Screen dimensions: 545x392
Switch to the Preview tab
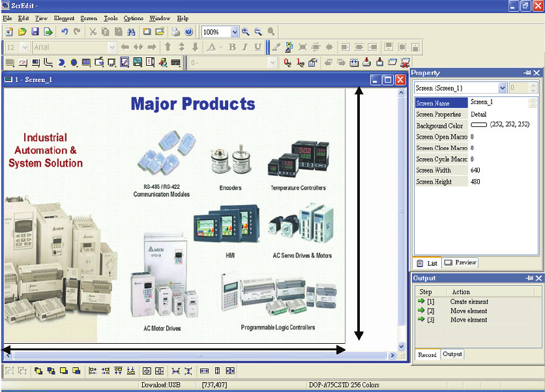460,263
